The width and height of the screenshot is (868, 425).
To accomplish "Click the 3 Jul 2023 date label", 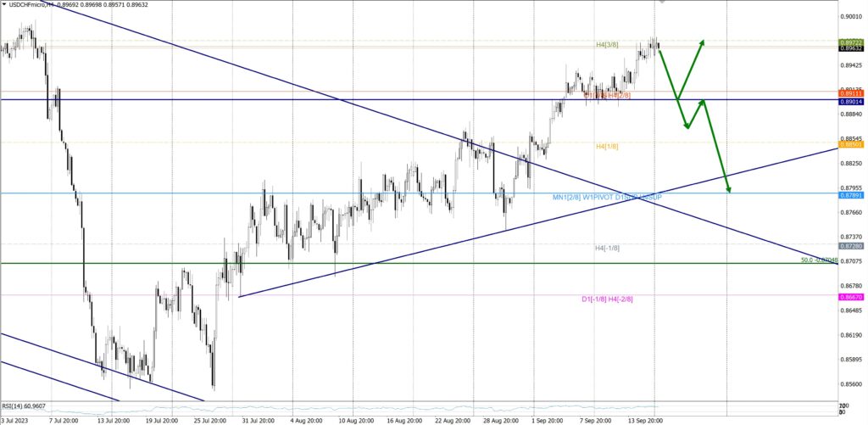I will pos(14,419).
